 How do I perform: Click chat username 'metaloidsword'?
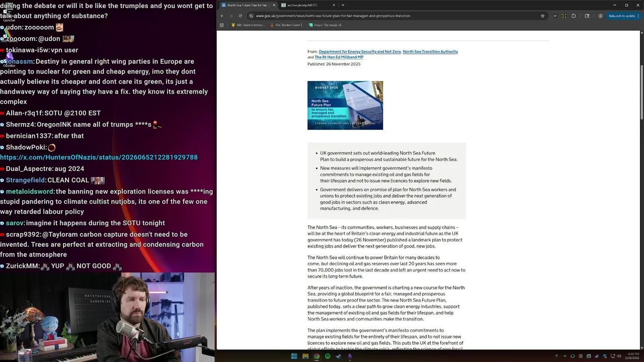[x=30, y=192]
